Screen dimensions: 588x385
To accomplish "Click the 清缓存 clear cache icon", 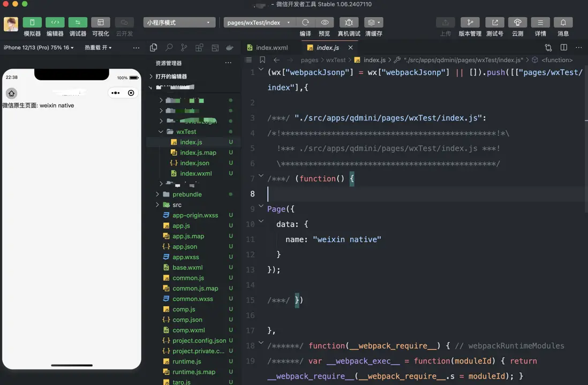I will [x=373, y=22].
